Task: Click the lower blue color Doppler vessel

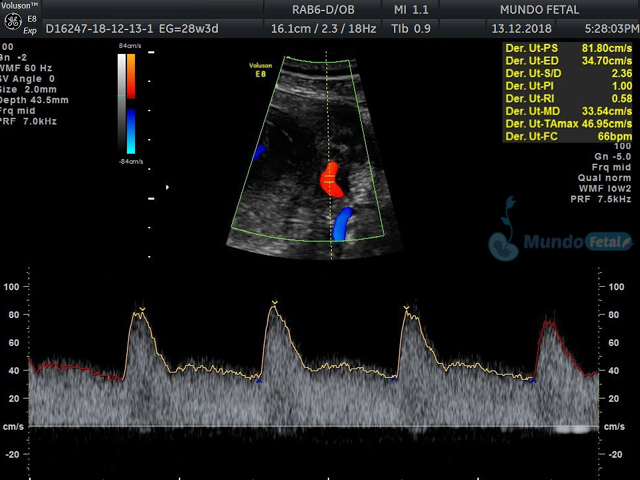Action: 342,224
